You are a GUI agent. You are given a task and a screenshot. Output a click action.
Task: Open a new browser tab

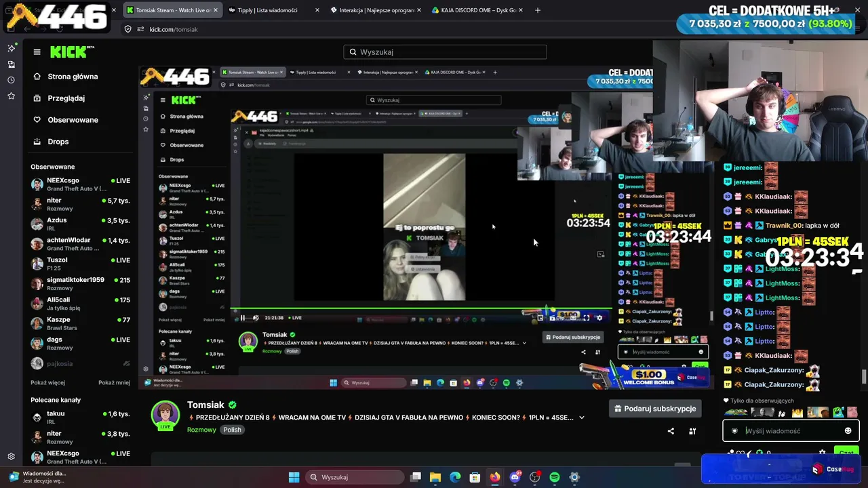tap(538, 10)
